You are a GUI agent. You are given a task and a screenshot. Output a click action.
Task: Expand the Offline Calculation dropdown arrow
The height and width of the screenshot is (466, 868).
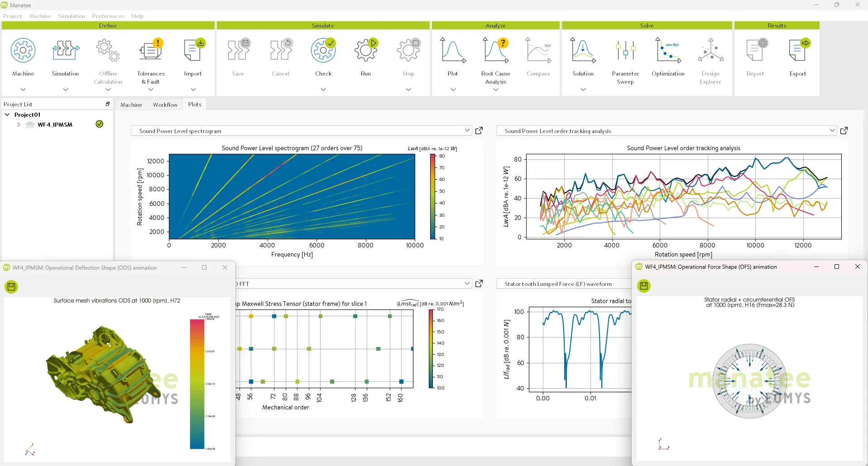(108, 90)
